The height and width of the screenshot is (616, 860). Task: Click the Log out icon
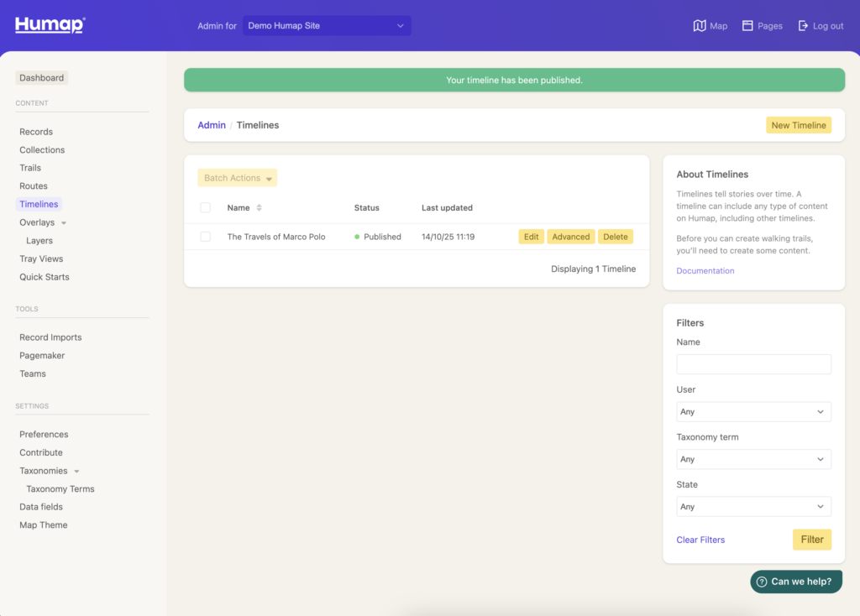tap(804, 26)
